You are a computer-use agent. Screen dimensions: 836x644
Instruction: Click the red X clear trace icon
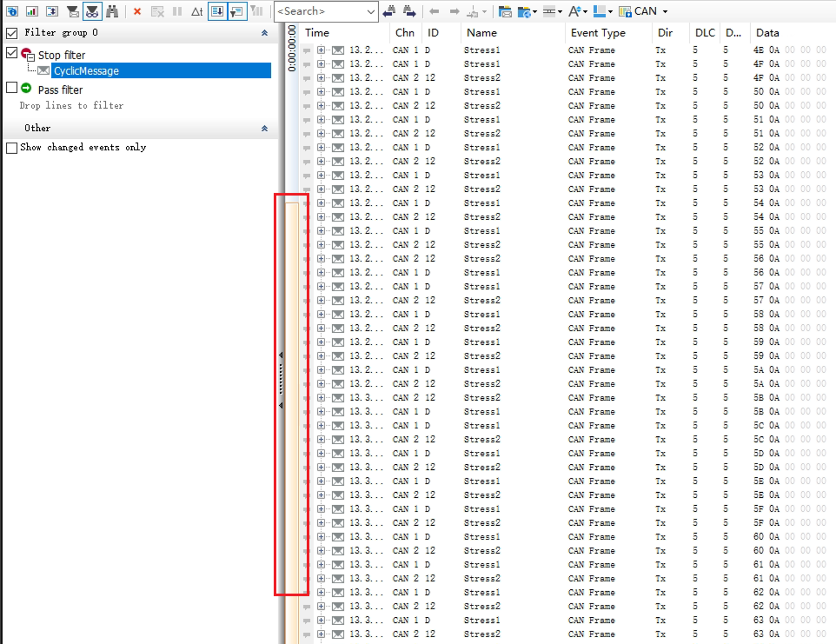(x=137, y=11)
